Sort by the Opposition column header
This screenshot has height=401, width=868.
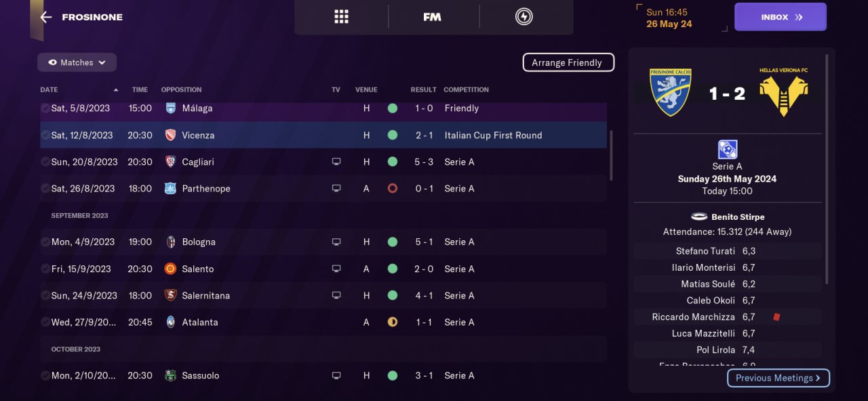[x=181, y=90]
